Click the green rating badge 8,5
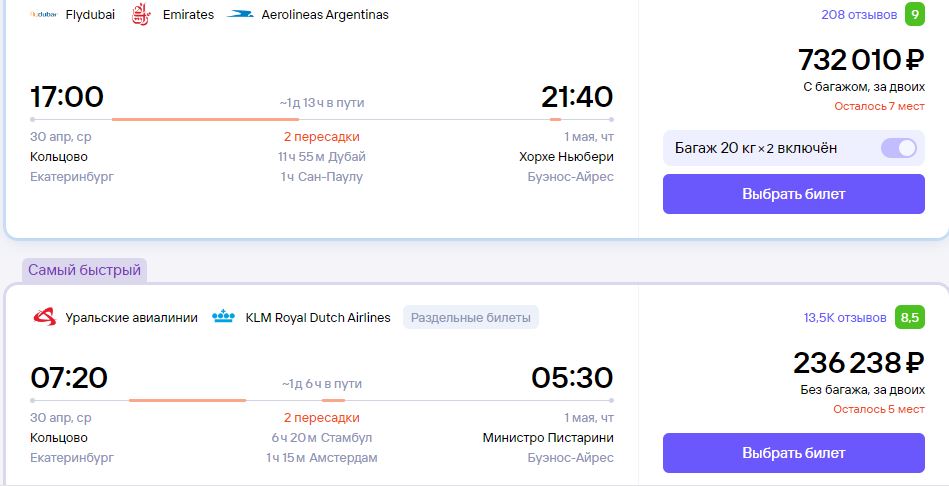 (x=910, y=318)
